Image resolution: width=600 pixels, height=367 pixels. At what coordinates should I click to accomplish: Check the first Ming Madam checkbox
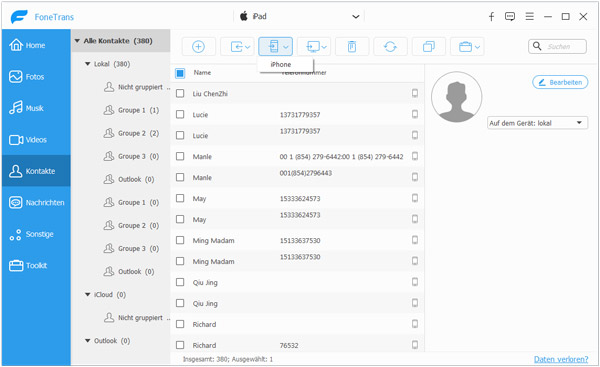pyautogui.click(x=180, y=240)
